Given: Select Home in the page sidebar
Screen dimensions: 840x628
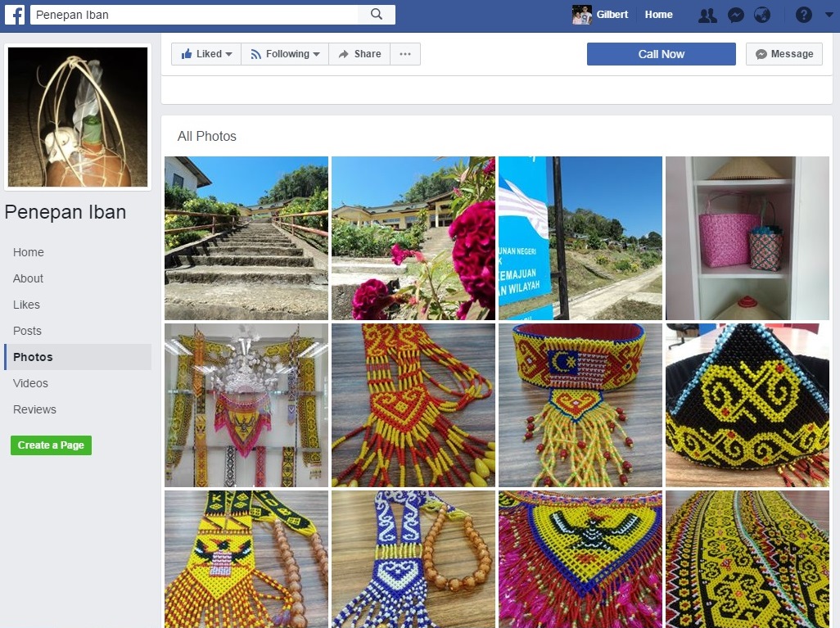Looking at the screenshot, I should click(29, 252).
